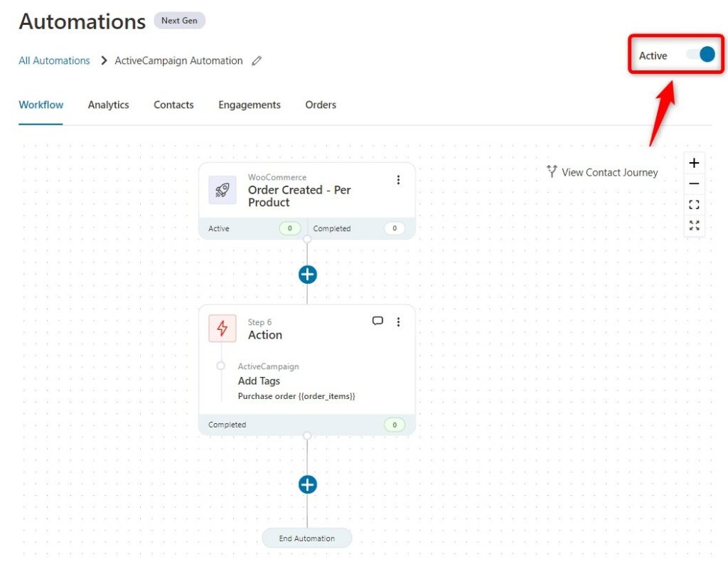The width and height of the screenshot is (728, 564).
Task: Switch to the Workflow tab
Action: coord(41,105)
